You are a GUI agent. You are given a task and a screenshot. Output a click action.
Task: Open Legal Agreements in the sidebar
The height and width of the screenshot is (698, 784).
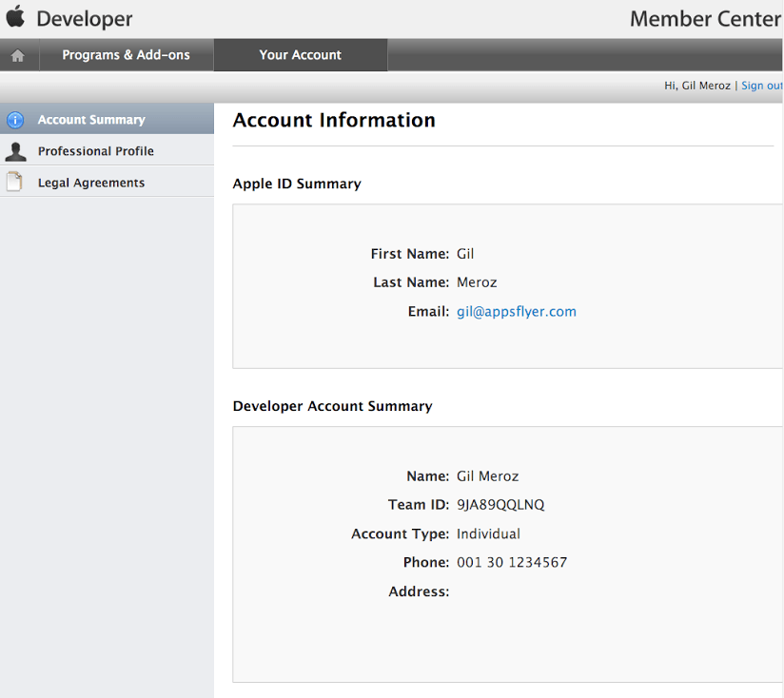[x=107, y=183]
